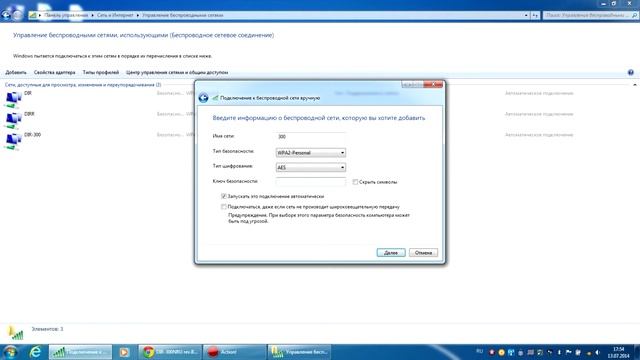The image size is (640, 360).
Task: Select the DIR wireless network icon
Action: pos(13,99)
